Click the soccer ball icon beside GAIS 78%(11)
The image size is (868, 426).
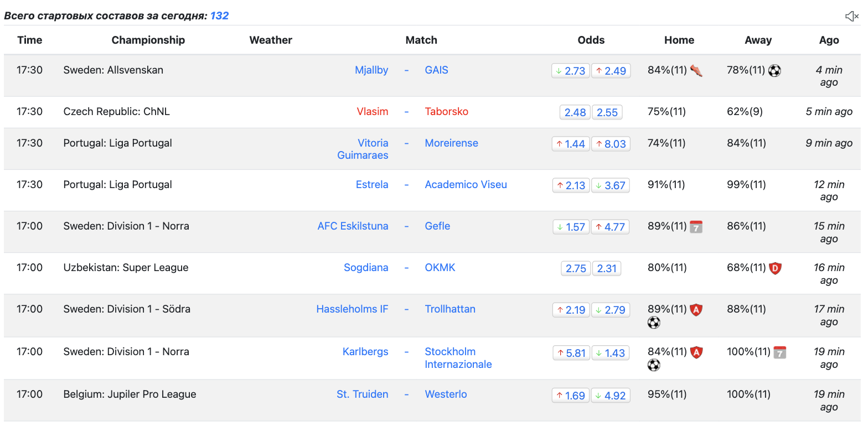[x=774, y=71]
